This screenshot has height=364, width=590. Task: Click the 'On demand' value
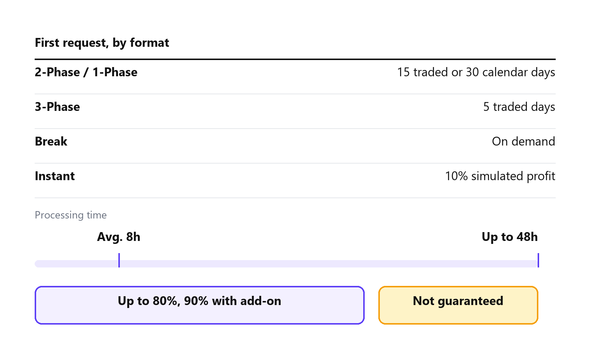(524, 141)
